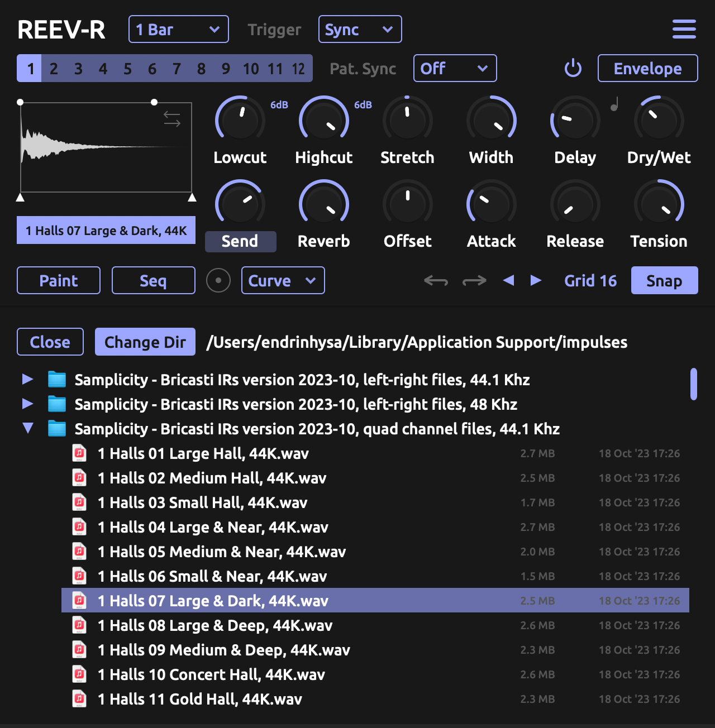Image resolution: width=715 pixels, height=728 pixels.
Task: Click the audio file icon for Halls 05 Medium & Near
Action: coord(79,551)
